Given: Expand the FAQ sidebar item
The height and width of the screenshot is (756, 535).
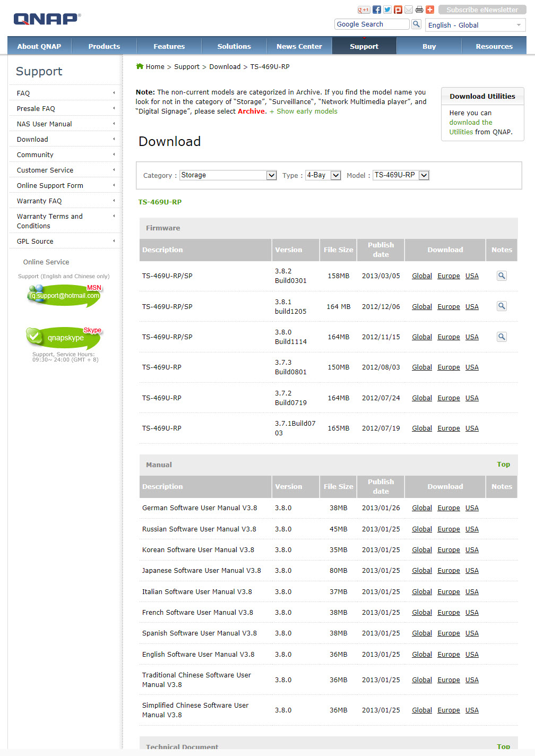Looking at the screenshot, I should coord(65,93).
